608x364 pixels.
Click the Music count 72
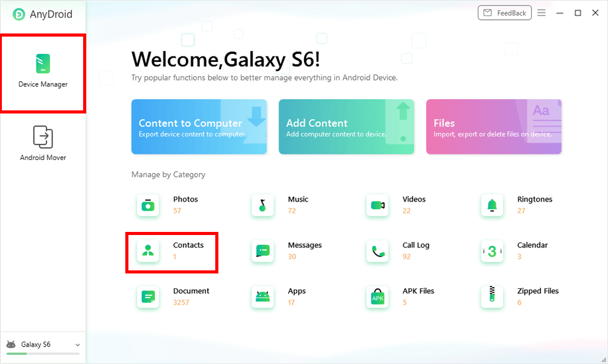(x=292, y=211)
